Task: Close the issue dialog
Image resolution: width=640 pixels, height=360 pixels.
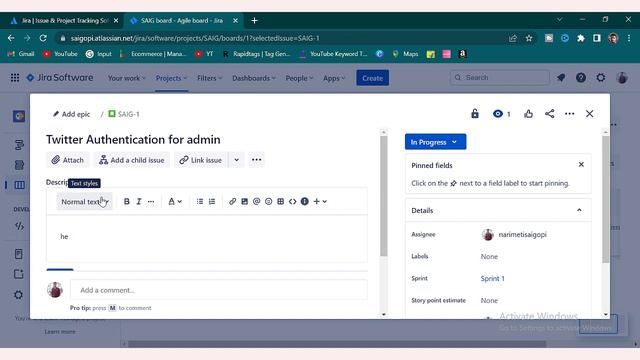Action: pyautogui.click(x=589, y=114)
